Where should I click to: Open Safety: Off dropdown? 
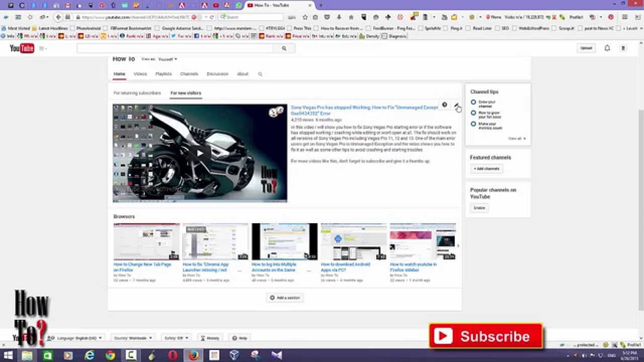click(x=176, y=338)
